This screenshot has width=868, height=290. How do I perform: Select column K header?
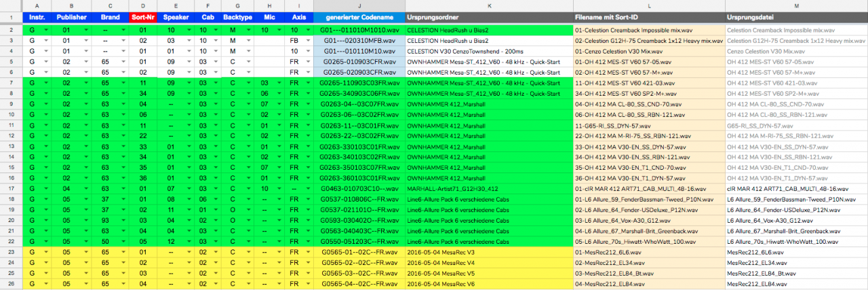point(488,5)
